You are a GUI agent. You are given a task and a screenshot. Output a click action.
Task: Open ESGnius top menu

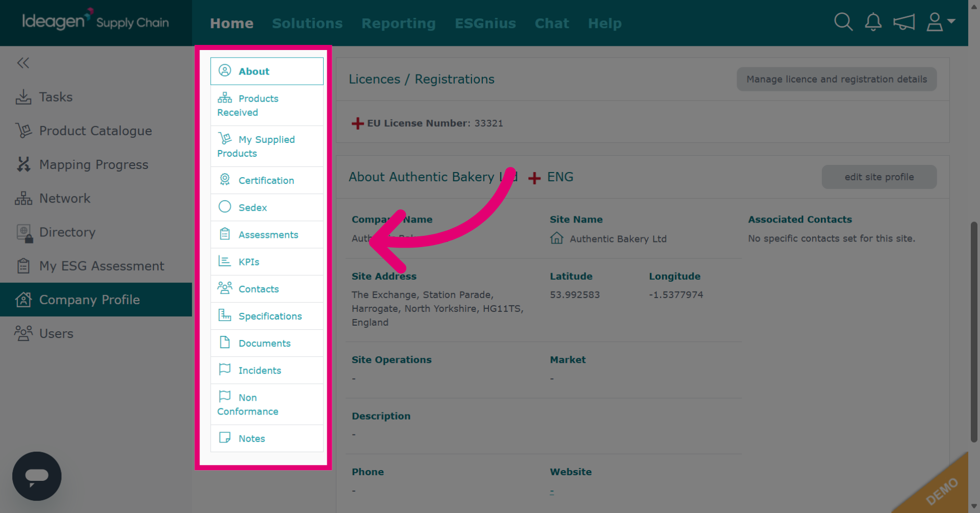point(485,23)
